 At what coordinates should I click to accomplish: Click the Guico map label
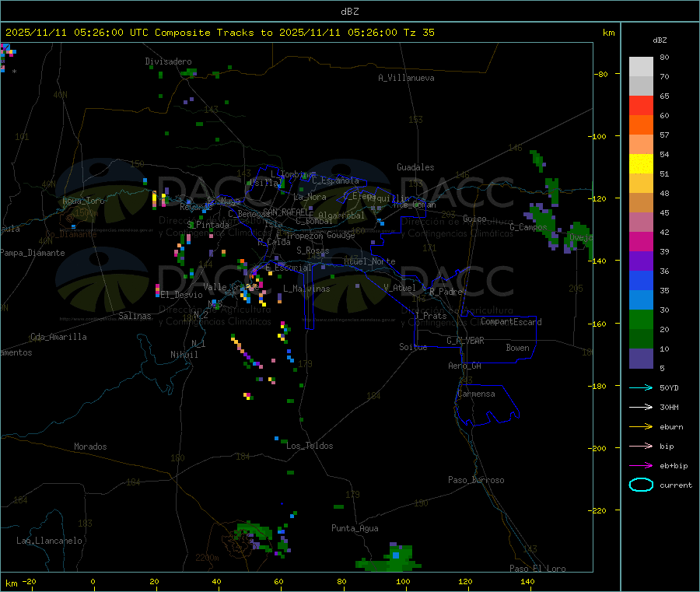(474, 219)
